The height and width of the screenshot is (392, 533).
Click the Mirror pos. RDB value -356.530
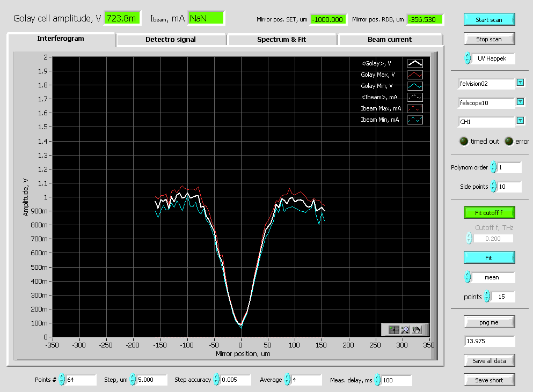pyautogui.click(x=425, y=19)
